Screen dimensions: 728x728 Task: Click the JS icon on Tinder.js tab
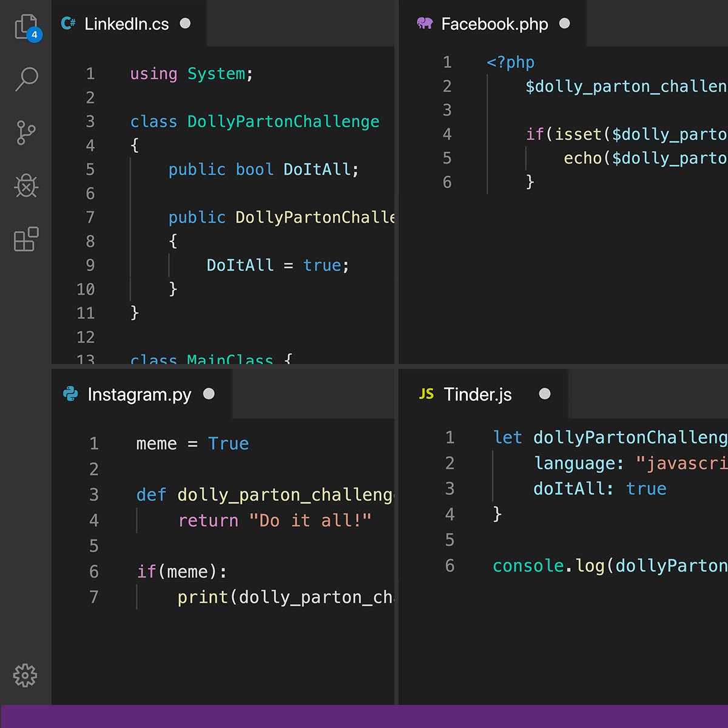click(426, 394)
